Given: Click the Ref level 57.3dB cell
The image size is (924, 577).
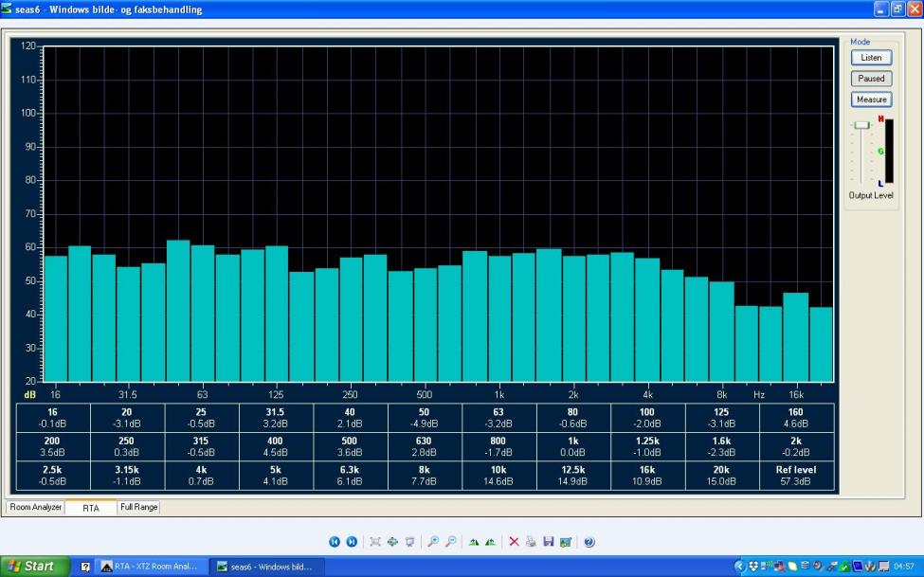Looking at the screenshot, I should click(x=796, y=476).
